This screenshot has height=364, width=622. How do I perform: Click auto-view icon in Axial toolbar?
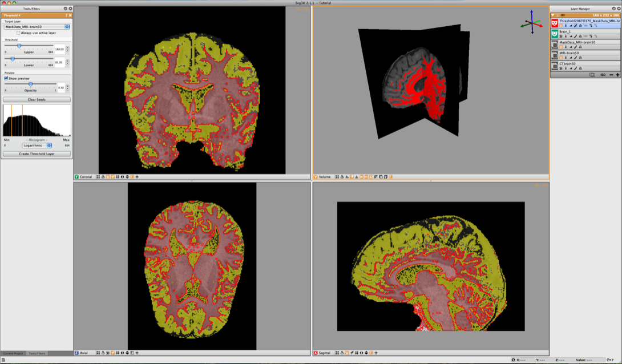98,353
